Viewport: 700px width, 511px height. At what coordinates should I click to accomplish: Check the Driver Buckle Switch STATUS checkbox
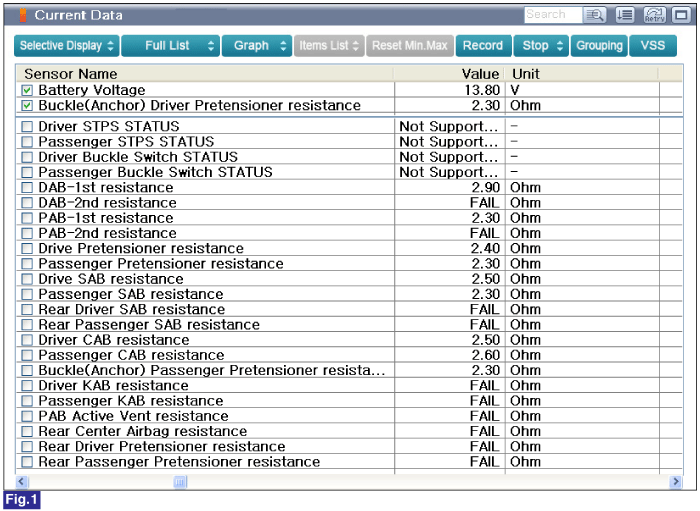point(27,157)
